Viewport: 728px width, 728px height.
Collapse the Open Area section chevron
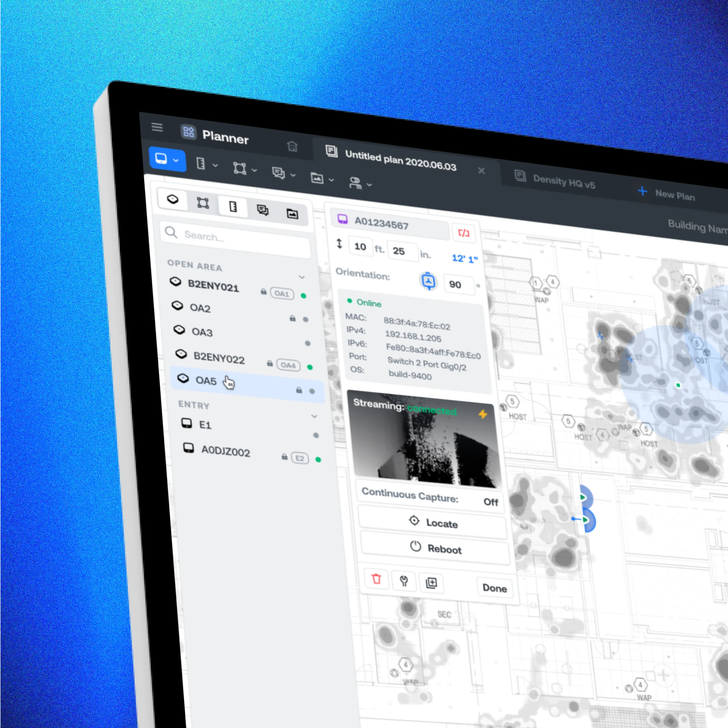(x=302, y=277)
